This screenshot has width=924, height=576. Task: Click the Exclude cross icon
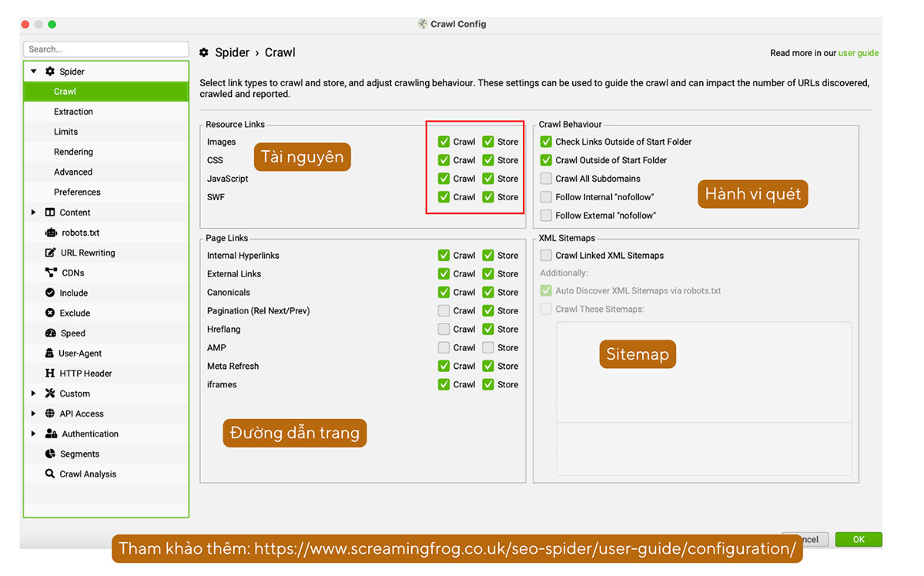(50, 313)
